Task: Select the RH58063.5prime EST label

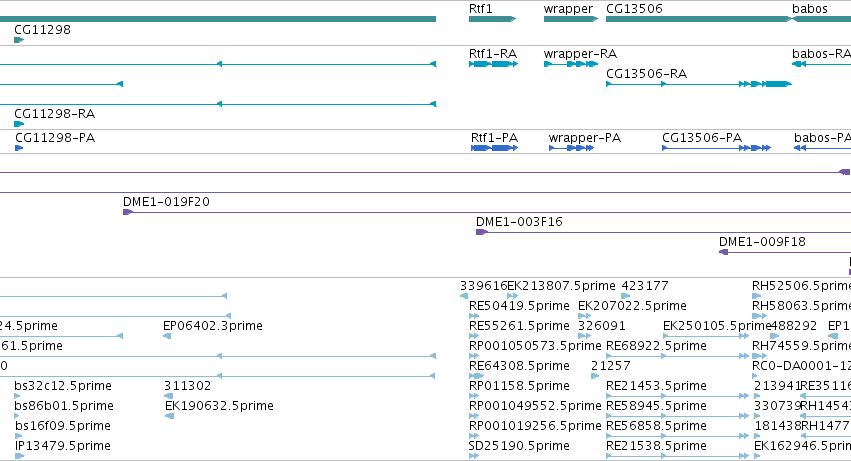Action: (x=801, y=306)
